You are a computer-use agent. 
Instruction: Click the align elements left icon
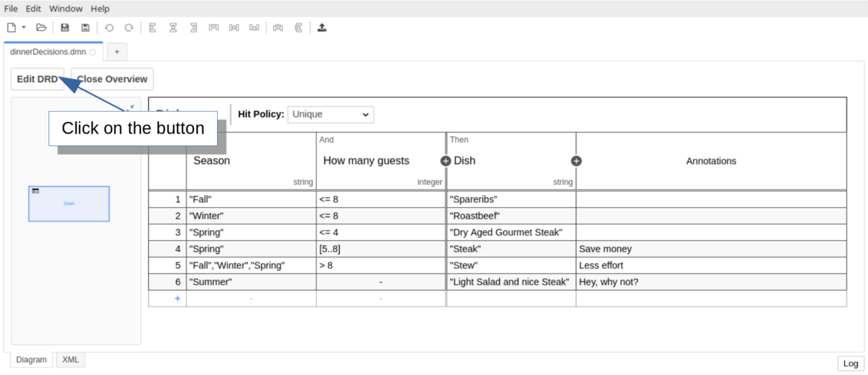coord(153,28)
